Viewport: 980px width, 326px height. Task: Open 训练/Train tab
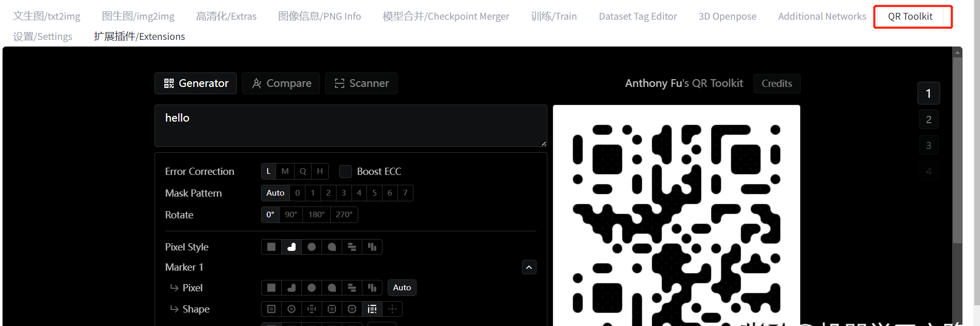click(554, 16)
